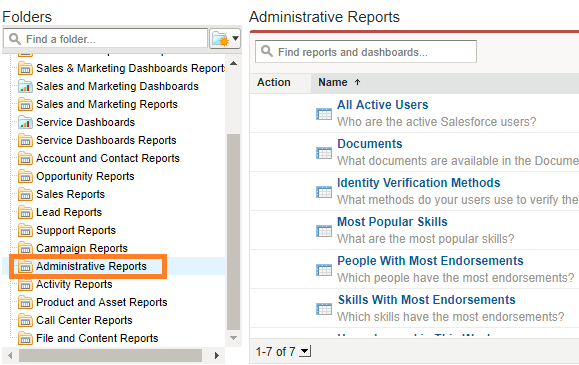Click the Documents report table icon

(x=324, y=153)
